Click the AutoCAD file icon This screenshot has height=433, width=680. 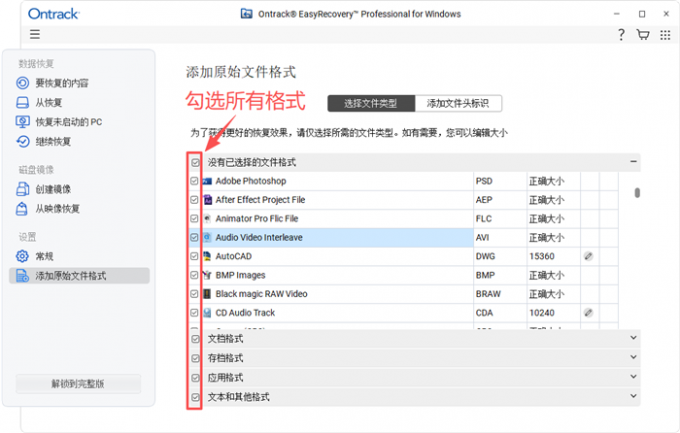click(207, 256)
